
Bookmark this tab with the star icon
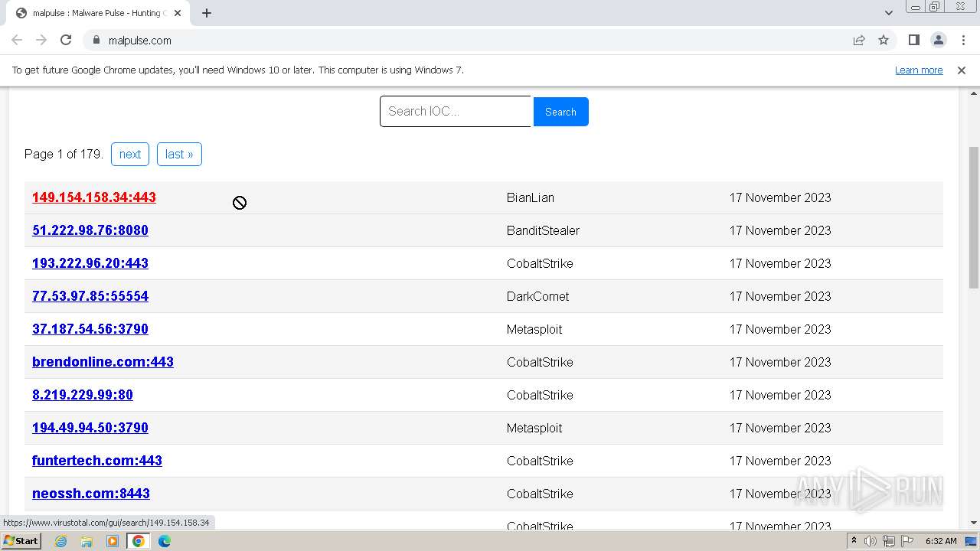pyautogui.click(x=884, y=40)
